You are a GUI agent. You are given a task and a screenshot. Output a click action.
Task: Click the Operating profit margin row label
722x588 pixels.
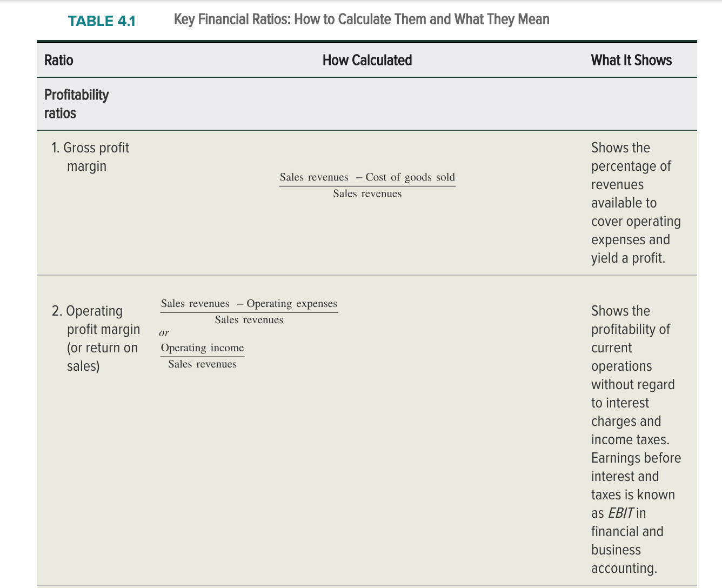click(96, 338)
